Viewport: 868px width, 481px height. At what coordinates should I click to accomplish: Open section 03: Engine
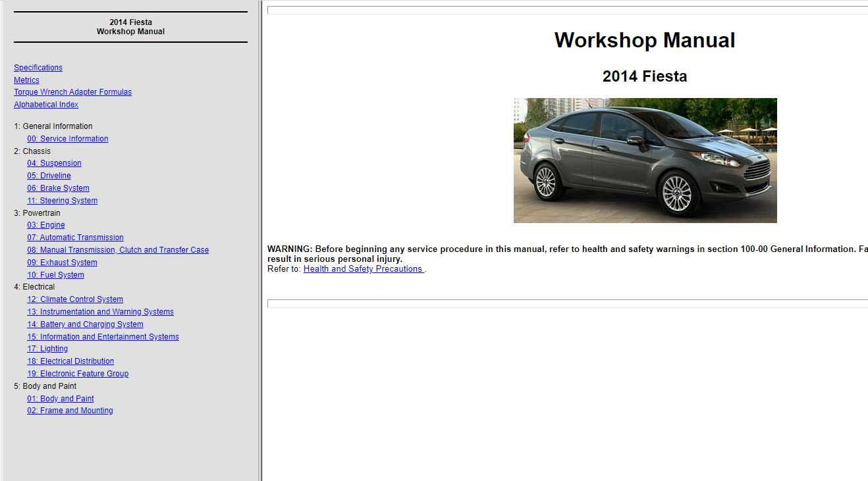click(45, 225)
